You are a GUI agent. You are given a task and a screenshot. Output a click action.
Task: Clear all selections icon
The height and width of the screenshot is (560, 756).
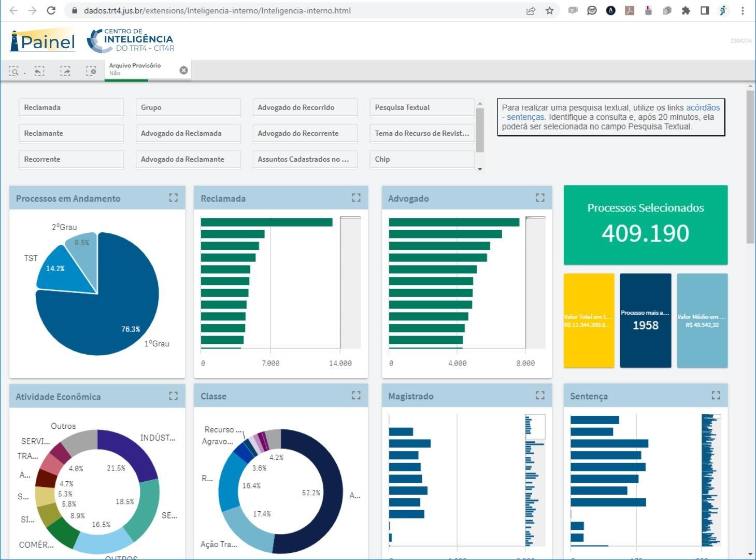pyautogui.click(x=91, y=71)
